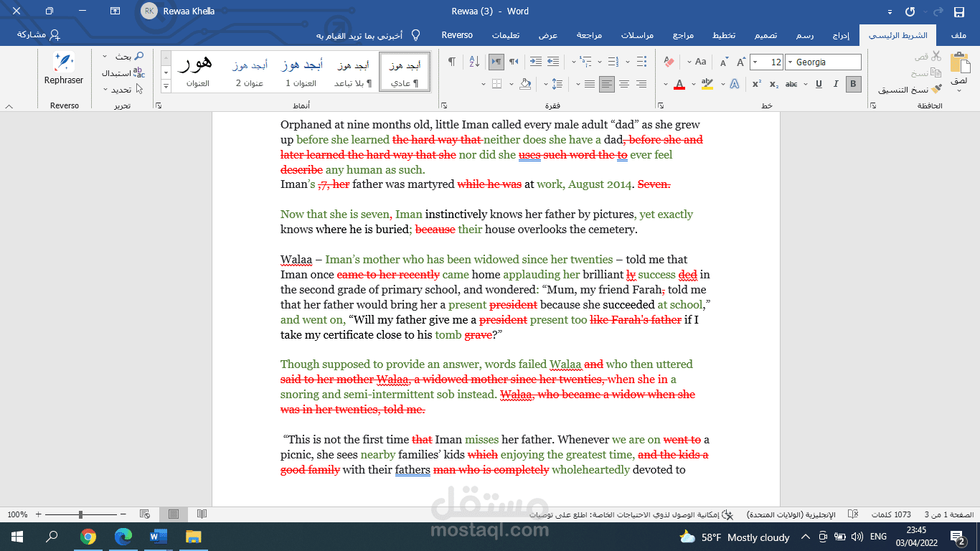Click the multilevel list icon

(585, 62)
